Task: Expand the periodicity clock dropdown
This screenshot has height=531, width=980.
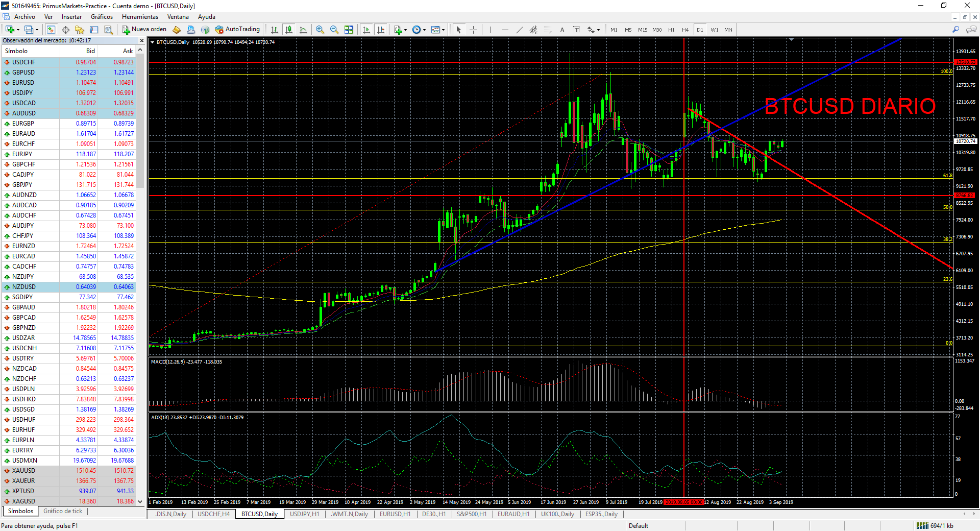Action: tap(424, 30)
